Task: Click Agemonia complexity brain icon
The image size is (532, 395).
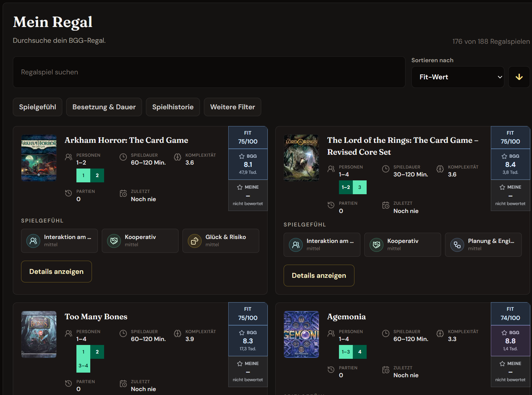Action: click(x=440, y=333)
